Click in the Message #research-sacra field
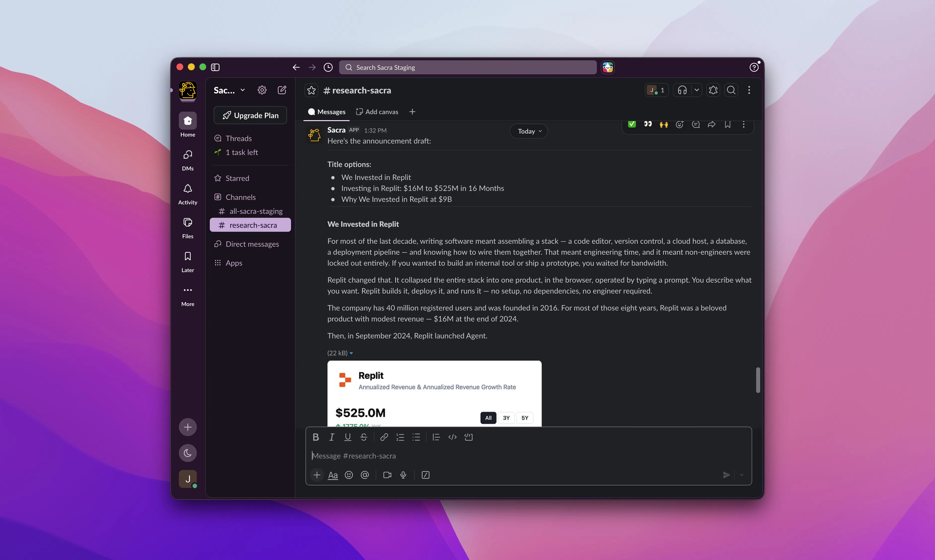This screenshot has height=560, width=935. [x=528, y=456]
